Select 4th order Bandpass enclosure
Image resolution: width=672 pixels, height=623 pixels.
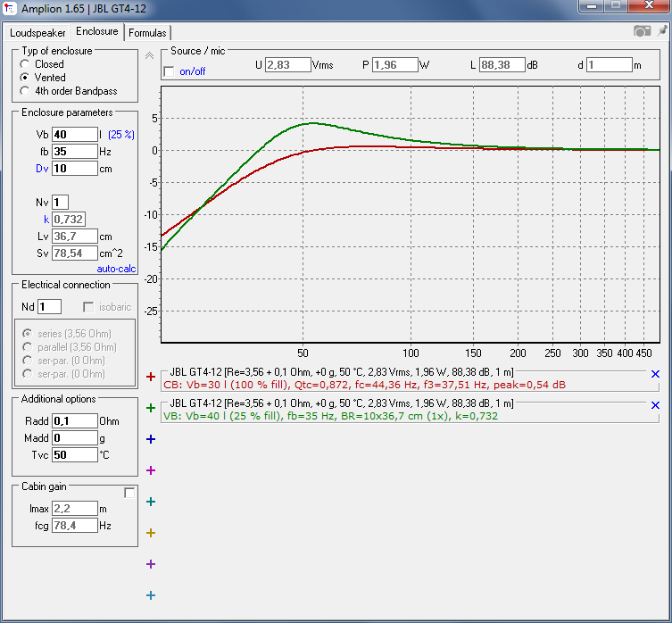click(x=25, y=91)
